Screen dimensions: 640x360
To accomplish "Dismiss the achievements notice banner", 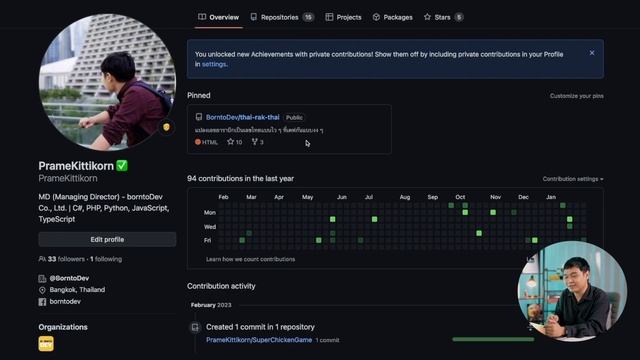I will point(592,53).
